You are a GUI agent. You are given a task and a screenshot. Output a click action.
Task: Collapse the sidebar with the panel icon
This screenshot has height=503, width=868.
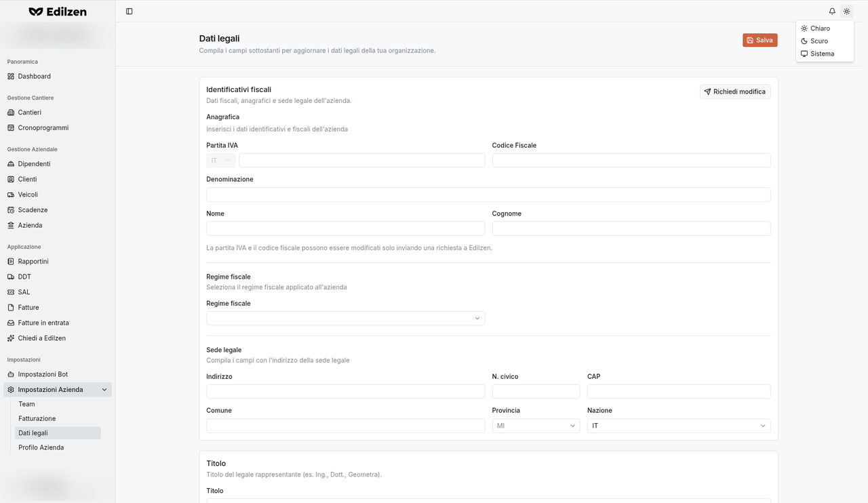[130, 12]
